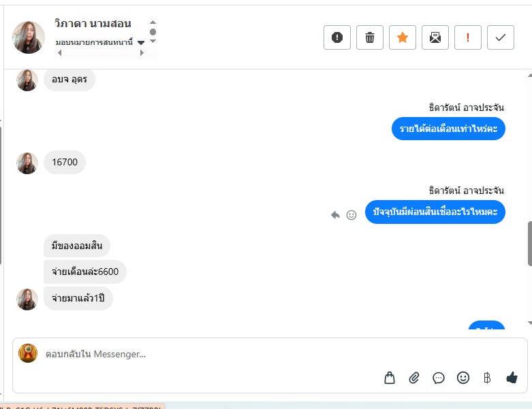Click the Messenger reply text field
The image size is (532, 409).
[270, 354]
